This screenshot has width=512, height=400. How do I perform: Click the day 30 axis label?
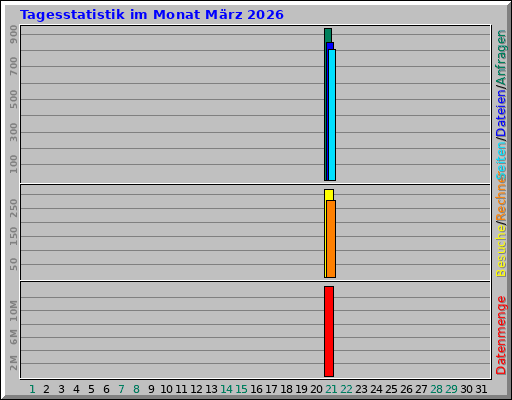(x=466, y=389)
